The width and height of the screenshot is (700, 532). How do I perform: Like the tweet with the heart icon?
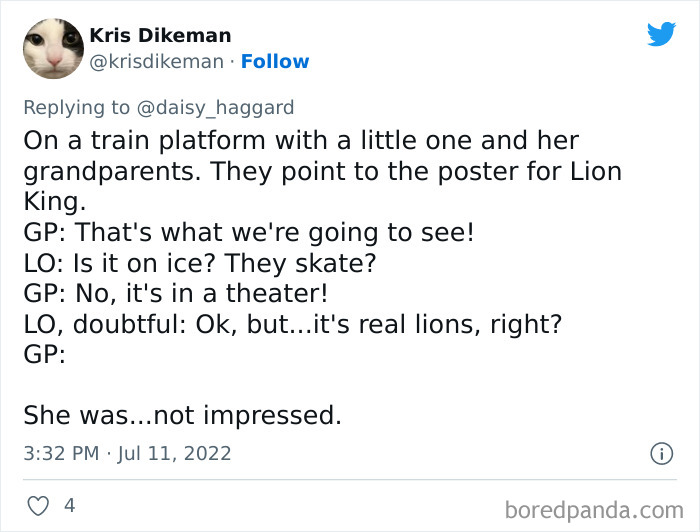point(37,506)
